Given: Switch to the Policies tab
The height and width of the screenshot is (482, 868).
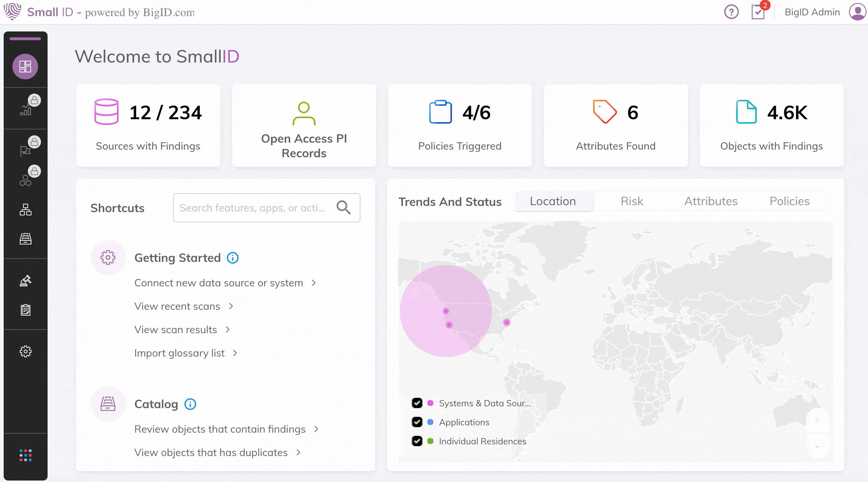Looking at the screenshot, I should [x=790, y=201].
